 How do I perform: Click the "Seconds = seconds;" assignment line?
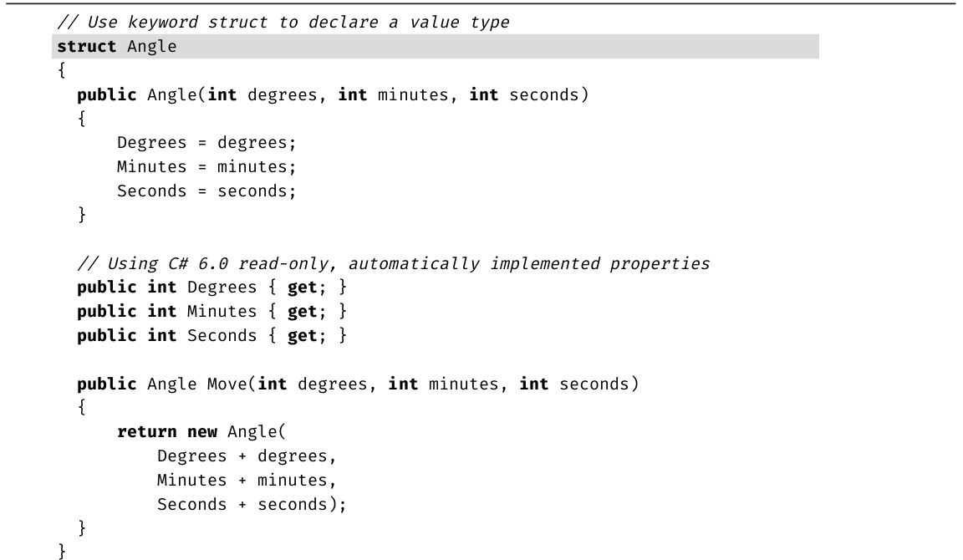pyautogui.click(x=206, y=191)
